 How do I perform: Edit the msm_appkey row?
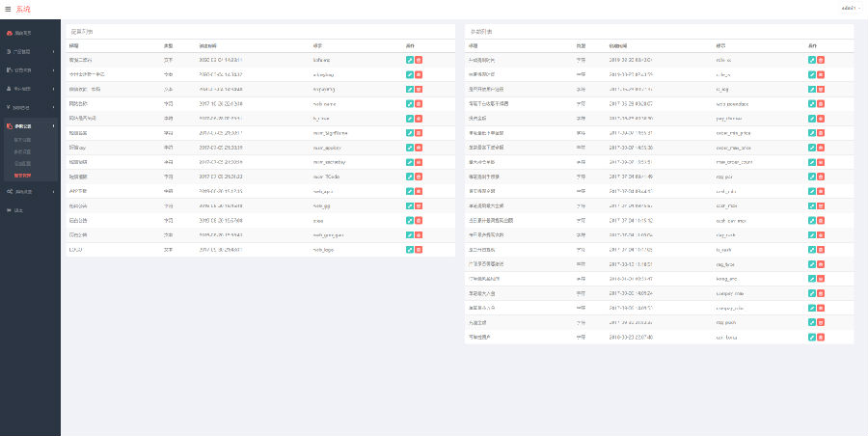[410, 148]
